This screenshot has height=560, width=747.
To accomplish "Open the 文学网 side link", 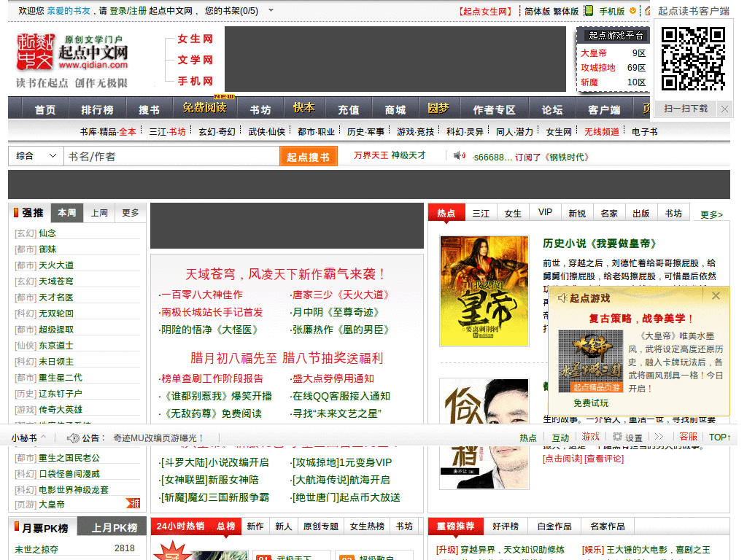I will pos(195,60).
